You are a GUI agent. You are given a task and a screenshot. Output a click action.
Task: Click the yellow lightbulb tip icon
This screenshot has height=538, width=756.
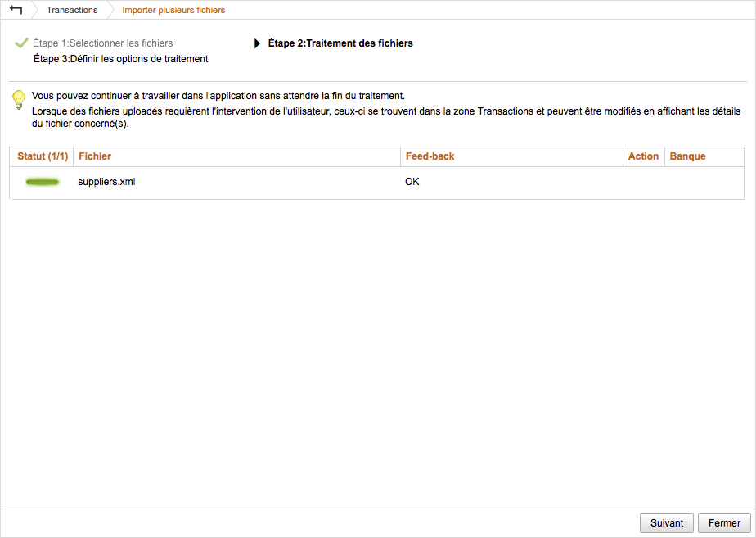point(18,100)
